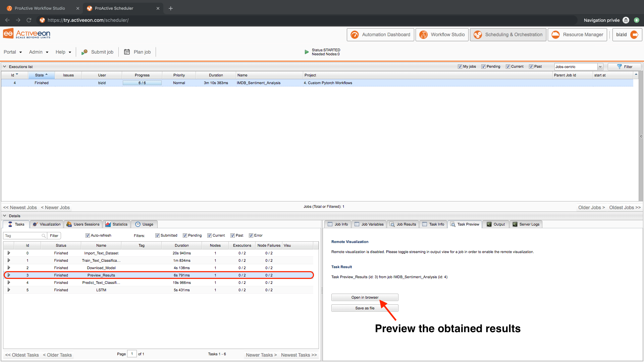Click the green scheduler status play icon
This screenshot has width=644, height=362.
[x=307, y=52]
